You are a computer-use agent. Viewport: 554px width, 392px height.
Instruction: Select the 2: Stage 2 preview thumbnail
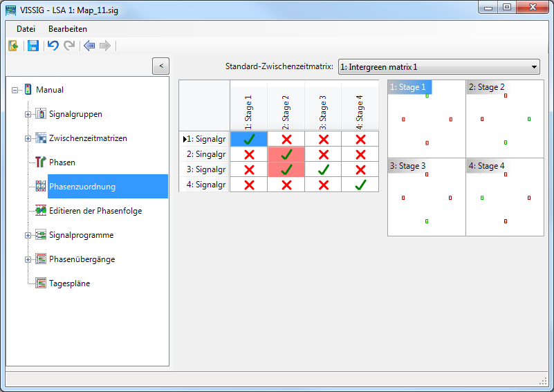[504, 118]
